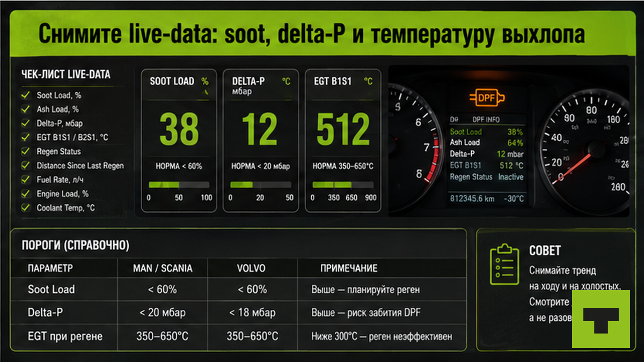Image resolution: width=644 pixels, height=362 pixels.
Task: Click the Soot Load 38% display row
Action: (486, 132)
